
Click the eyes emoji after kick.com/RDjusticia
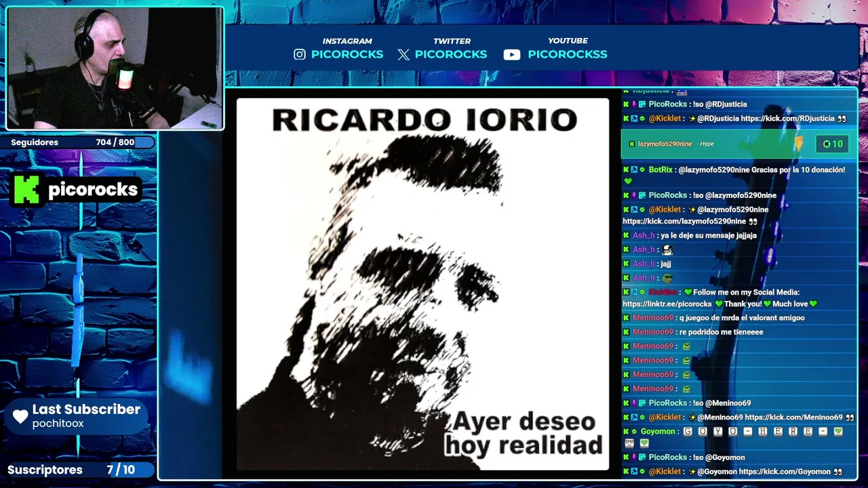coord(842,119)
